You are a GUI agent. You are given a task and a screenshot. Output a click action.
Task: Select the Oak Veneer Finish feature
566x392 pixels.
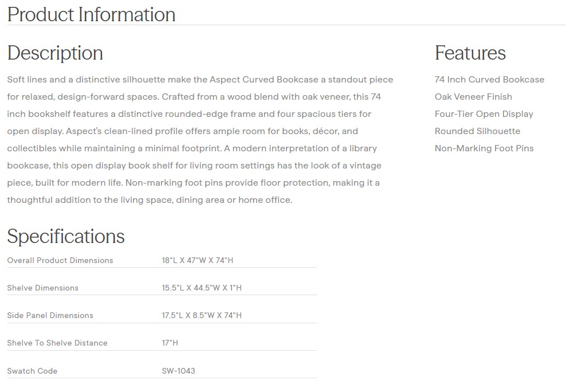pyautogui.click(x=473, y=97)
